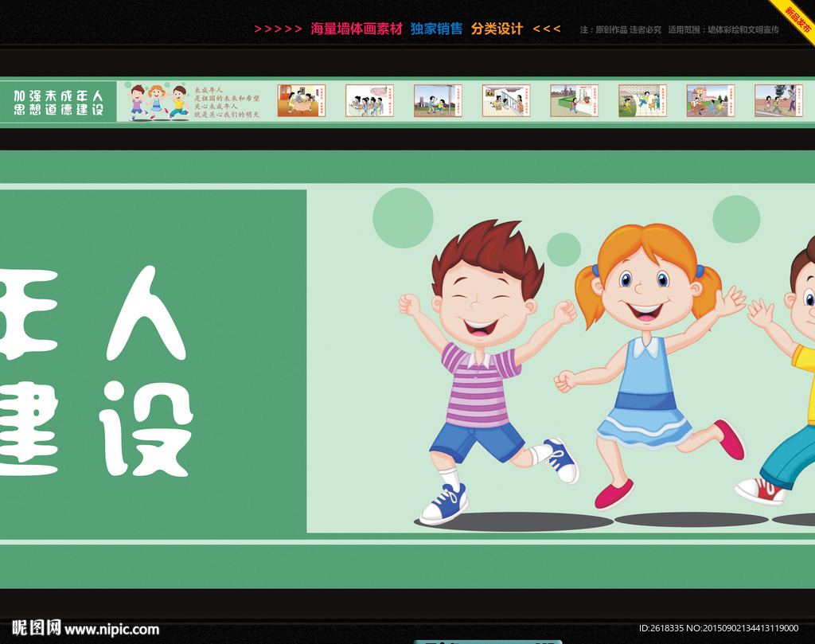
Task: Click the large white 人 character
Action: [146, 314]
